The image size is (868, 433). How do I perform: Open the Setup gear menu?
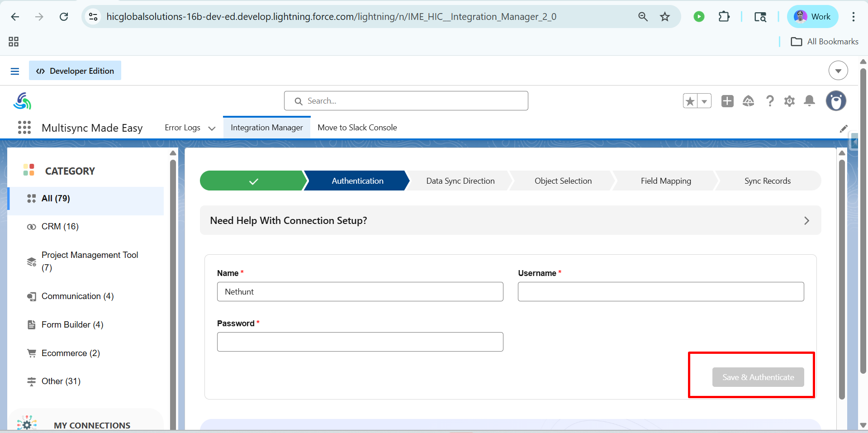coord(789,101)
